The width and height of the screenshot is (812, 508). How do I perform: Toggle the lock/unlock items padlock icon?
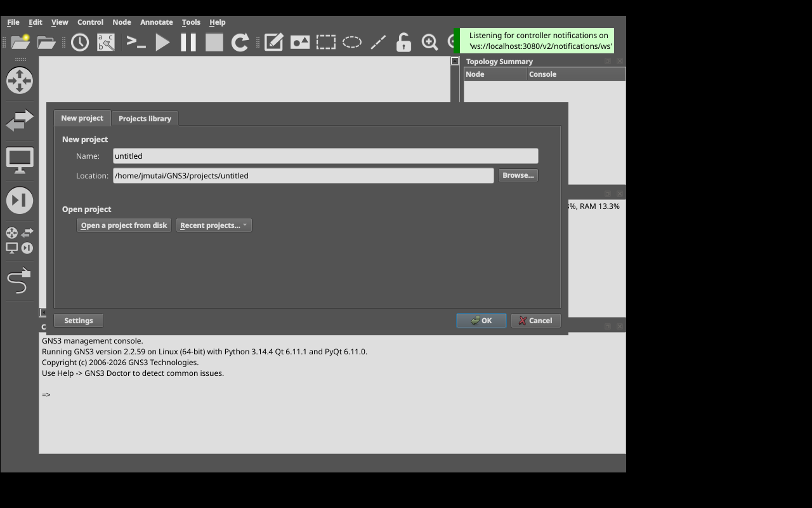pyautogui.click(x=403, y=43)
